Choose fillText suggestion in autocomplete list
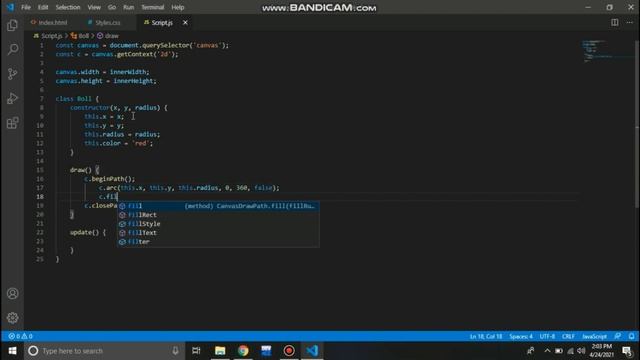 [x=218, y=233]
